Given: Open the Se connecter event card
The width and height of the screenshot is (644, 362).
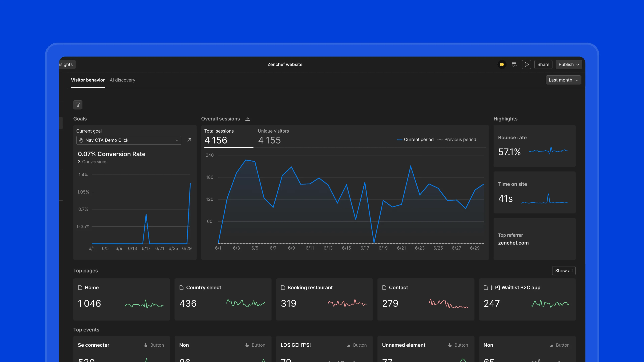Looking at the screenshot, I should tap(121, 349).
